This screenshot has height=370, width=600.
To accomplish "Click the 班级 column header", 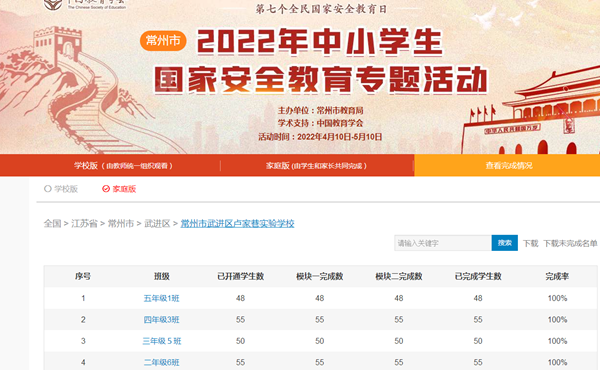I will click(161, 276).
